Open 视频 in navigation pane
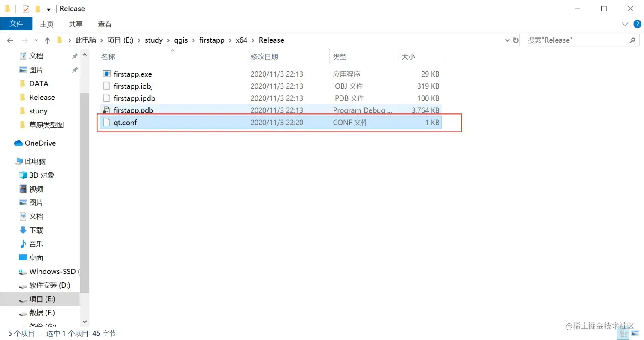This screenshot has height=340, width=644. [36, 189]
